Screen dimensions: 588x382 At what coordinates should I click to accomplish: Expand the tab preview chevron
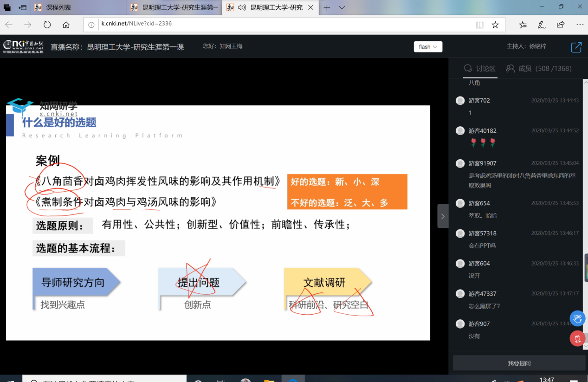point(342,7)
